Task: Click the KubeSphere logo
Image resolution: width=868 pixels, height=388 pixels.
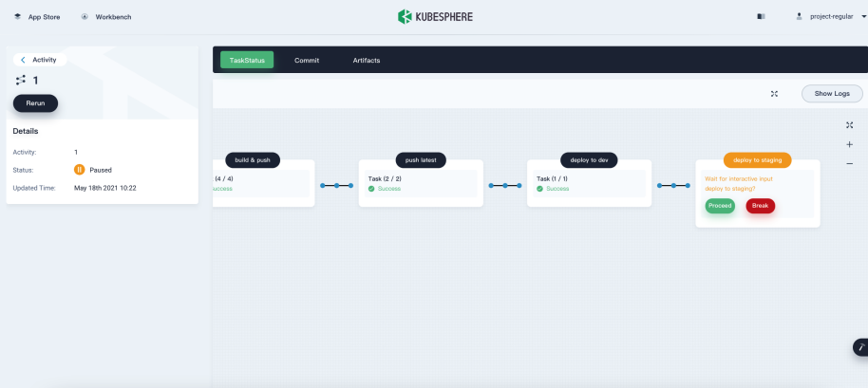Action: point(435,16)
